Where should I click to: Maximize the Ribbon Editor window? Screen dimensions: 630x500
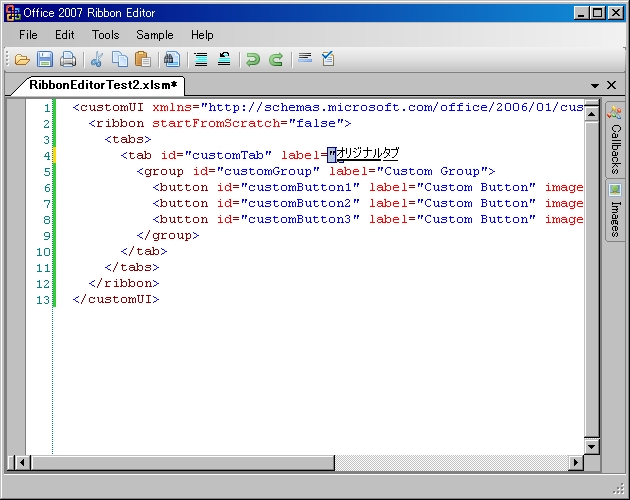pos(597,13)
